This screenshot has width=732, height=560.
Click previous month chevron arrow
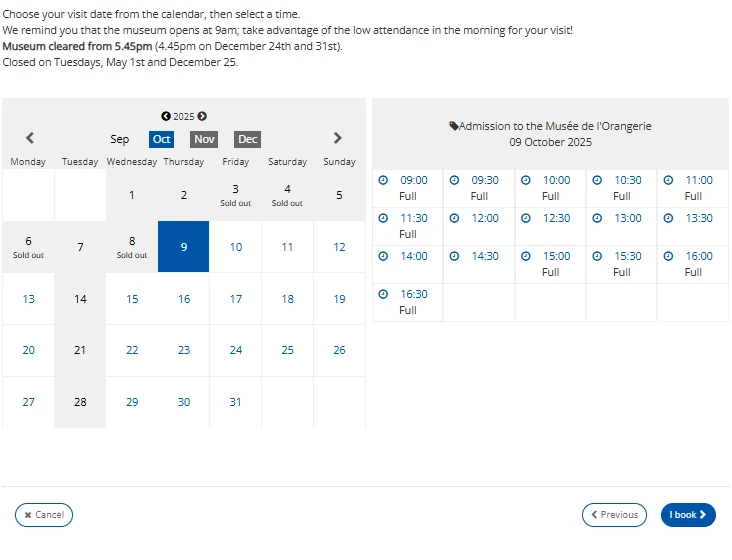click(30, 138)
